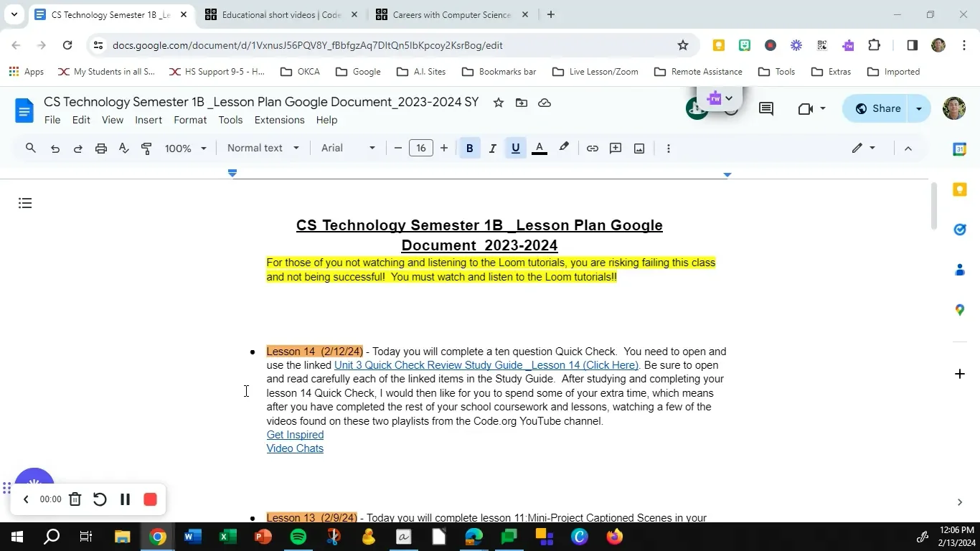The image size is (980, 551).
Task: Open the Format menu
Action: pos(190,120)
